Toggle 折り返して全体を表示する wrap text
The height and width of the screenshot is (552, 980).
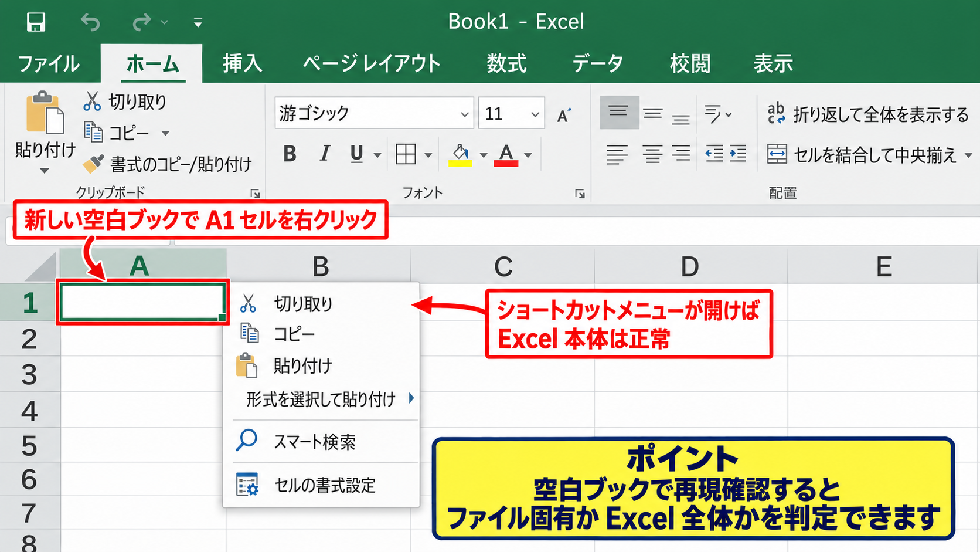click(x=868, y=114)
